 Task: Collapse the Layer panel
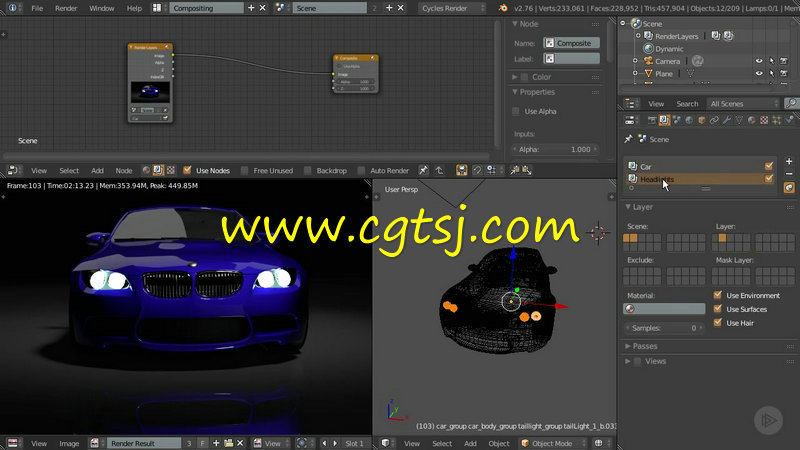click(x=628, y=207)
